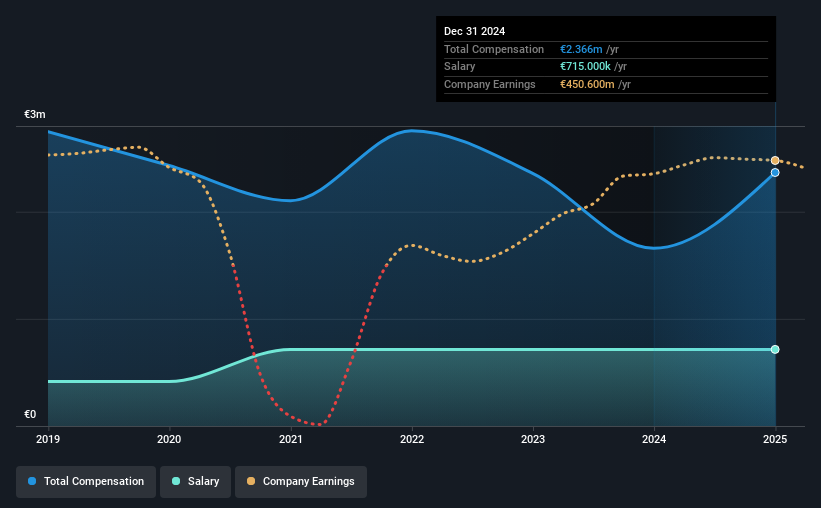Click the blue Total Compensation legend dot
The height and width of the screenshot is (508, 821).
click(x=32, y=481)
